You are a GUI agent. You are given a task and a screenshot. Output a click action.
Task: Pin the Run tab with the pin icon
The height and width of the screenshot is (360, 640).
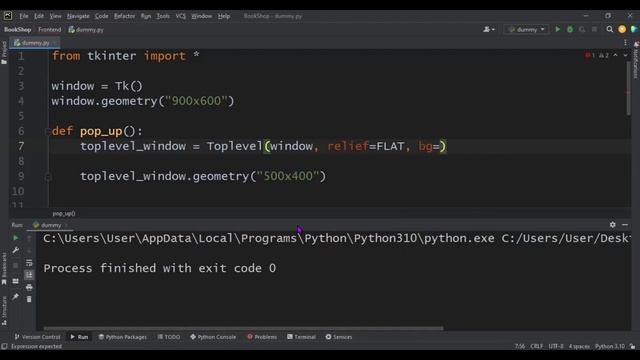click(x=16, y=297)
